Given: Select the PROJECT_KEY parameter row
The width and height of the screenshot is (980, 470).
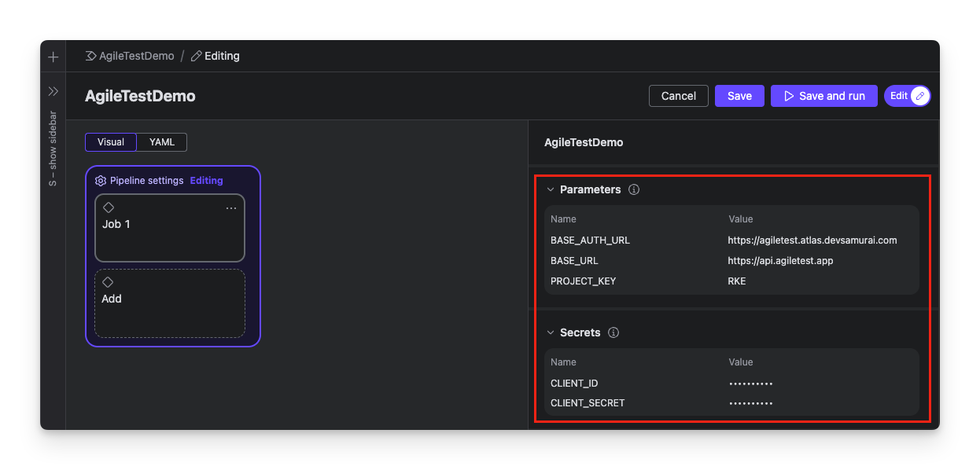Looking at the screenshot, I should (731, 281).
